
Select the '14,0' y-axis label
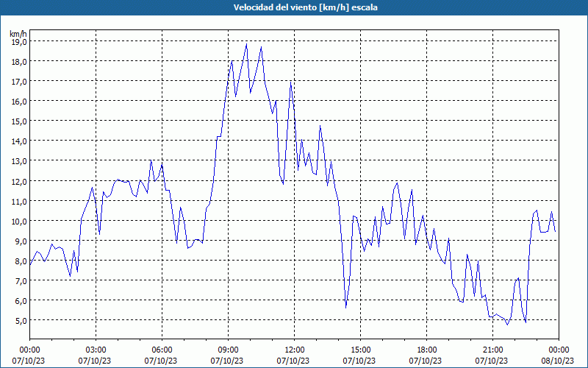[x=19, y=141]
